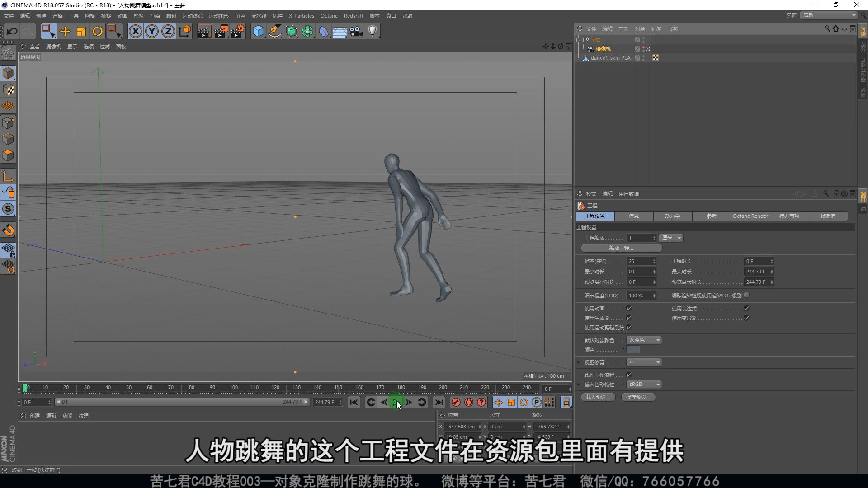Open the 界面 layout dropdown
Image resolution: width=868 pixels, height=488 pixels.
tap(829, 15)
